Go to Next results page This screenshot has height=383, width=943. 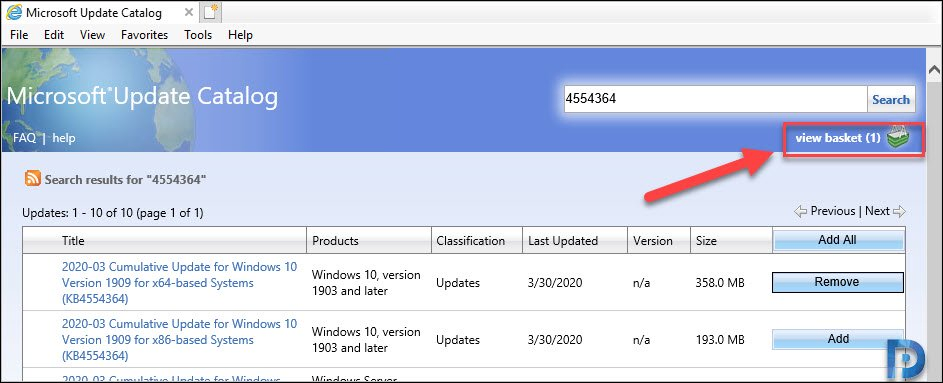(x=877, y=211)
